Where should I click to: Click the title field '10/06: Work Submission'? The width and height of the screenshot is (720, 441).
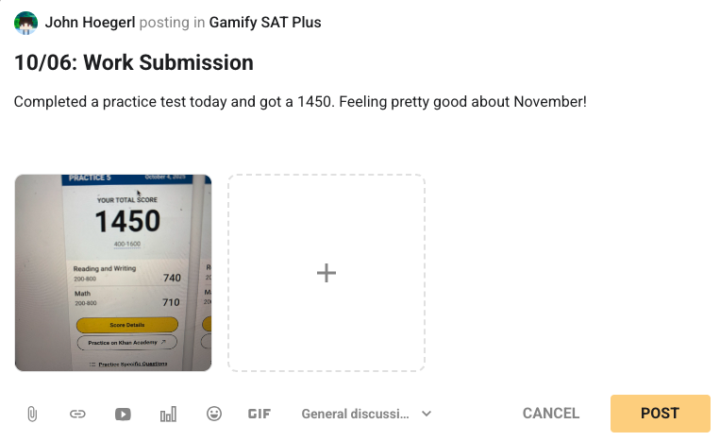coord(134,63)
